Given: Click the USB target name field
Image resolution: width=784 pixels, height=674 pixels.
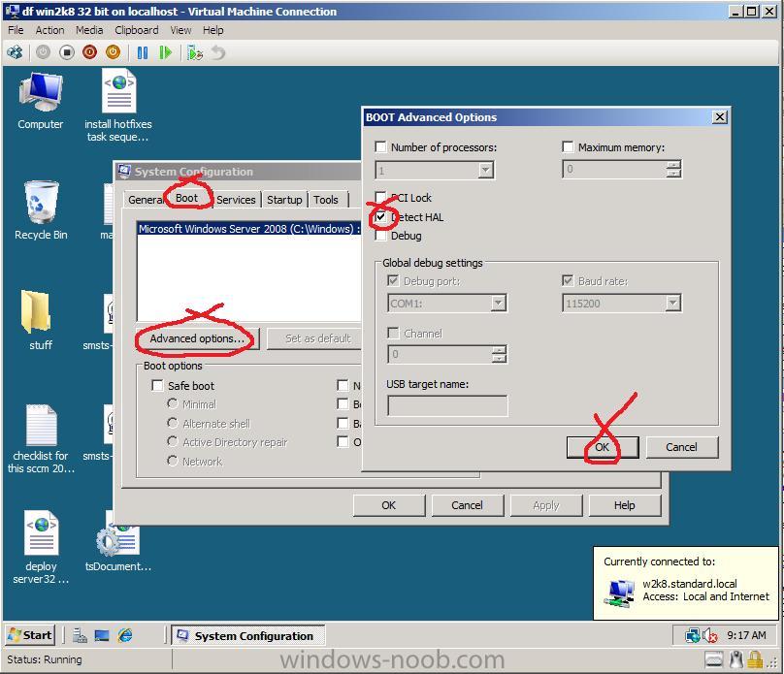Looking at the screenshot, I should point(447,405).
